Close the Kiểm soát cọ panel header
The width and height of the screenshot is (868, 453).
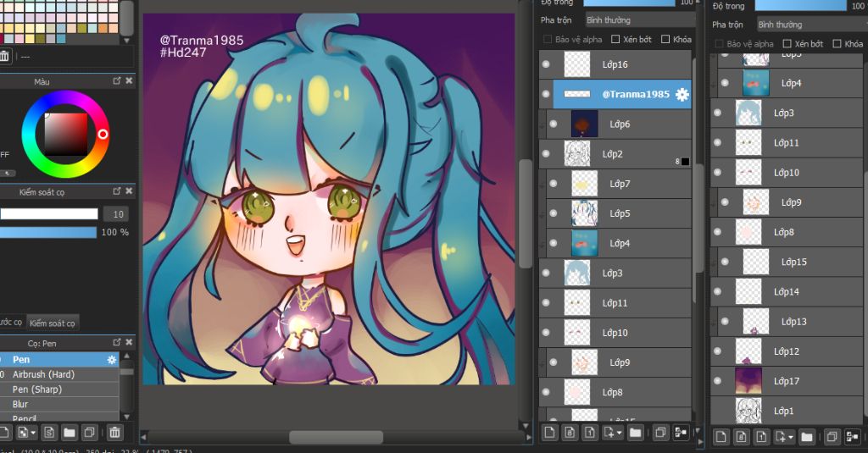point(129,191)
